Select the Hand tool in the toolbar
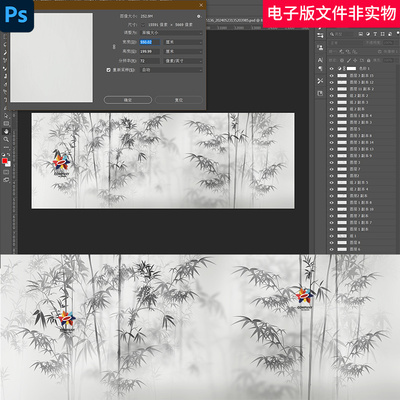The image size is (400, 400). point(6,131)
